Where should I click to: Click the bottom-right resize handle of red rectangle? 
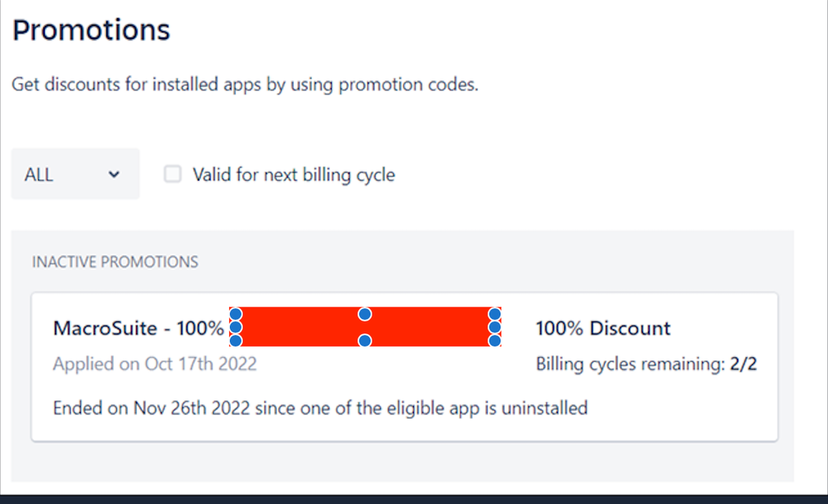coord(494,340)
